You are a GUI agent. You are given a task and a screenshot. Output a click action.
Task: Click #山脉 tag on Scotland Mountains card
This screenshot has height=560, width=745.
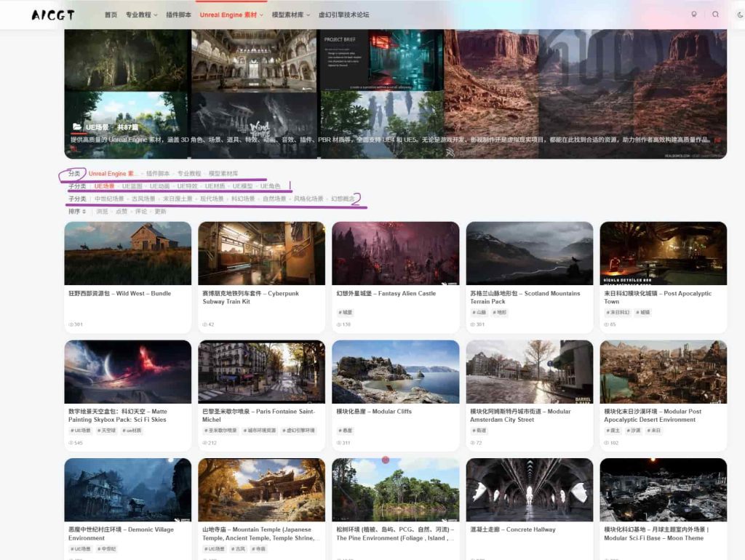click(x=479, y=313)
